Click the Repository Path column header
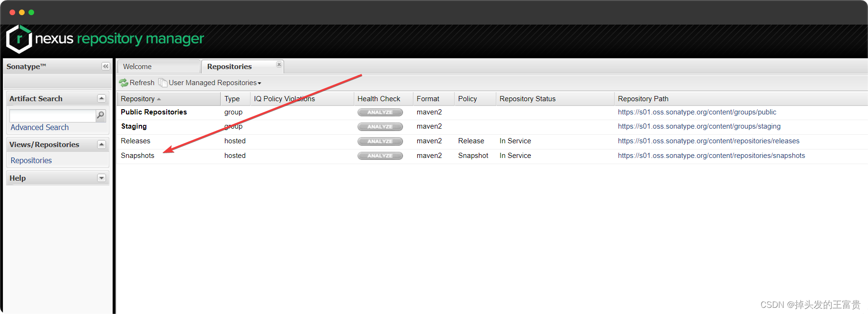 741,99
